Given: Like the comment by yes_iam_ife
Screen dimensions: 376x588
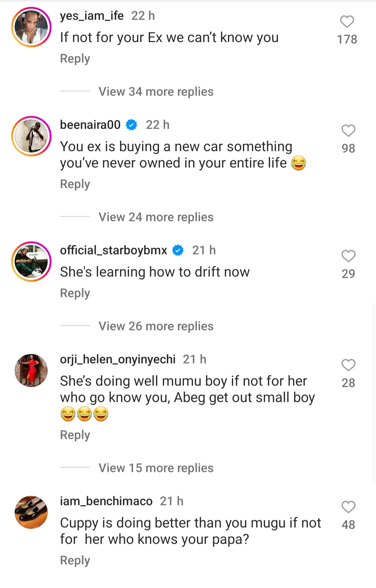Looking at the screenshot, I should point(347,22).
